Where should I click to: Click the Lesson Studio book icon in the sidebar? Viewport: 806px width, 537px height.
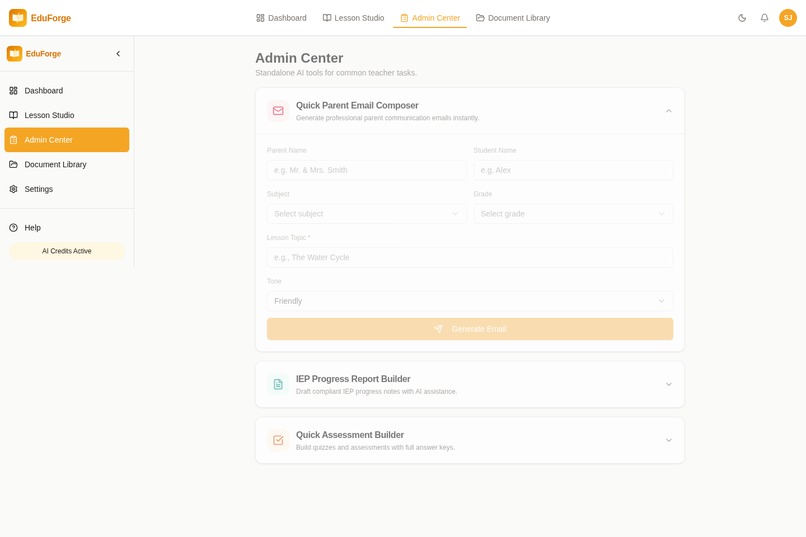pyautogui.click(x=13, y=115)
